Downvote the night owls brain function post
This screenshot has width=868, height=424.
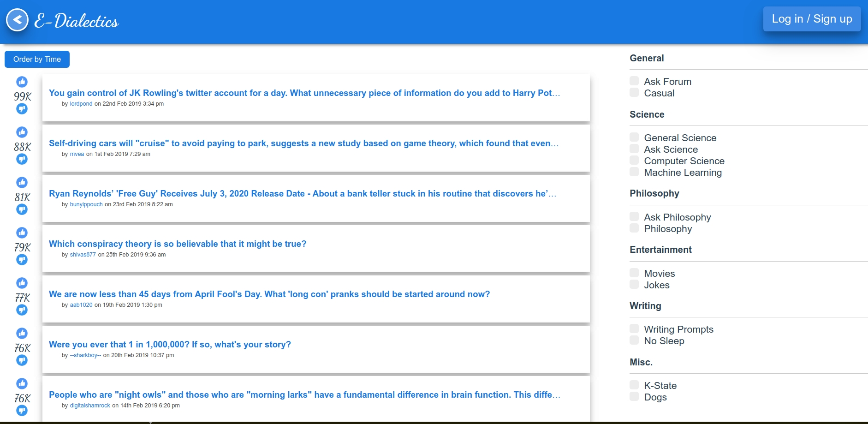[x=22, y=411]
